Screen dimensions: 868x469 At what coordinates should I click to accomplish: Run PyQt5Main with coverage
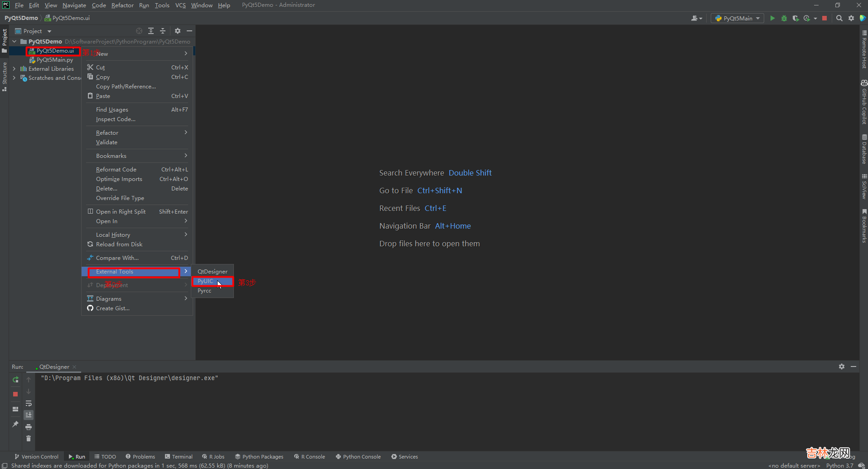click(x=795, y=18)
